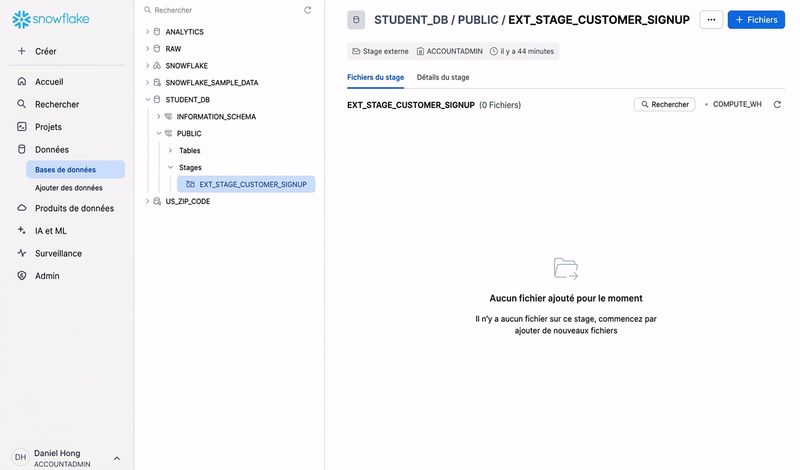
Task: Click the Produits de données cloud icon
Action: click(x=21, y=208)
